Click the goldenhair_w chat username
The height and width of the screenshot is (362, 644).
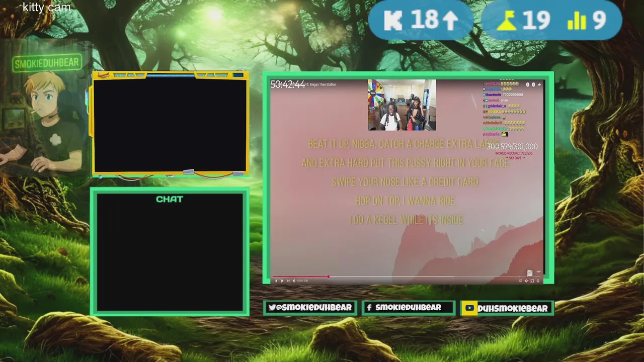click(x=497, y=106)
